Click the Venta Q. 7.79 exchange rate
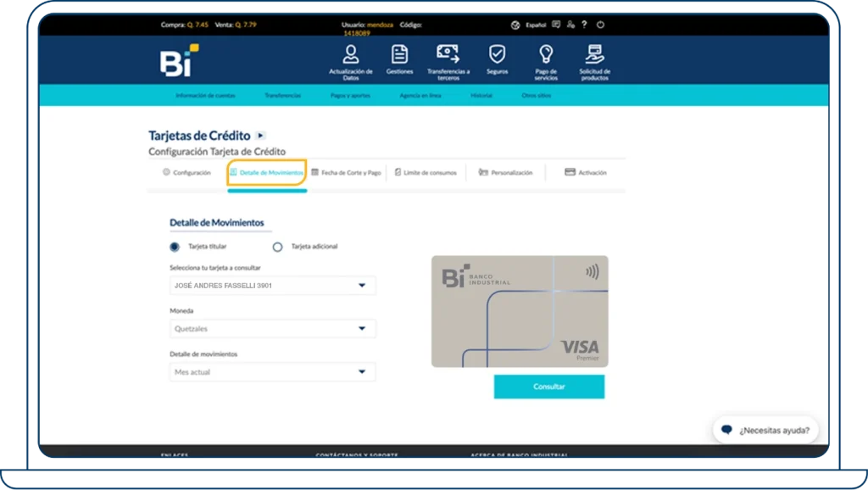This screenshot has height=490, width=868. coord(236,25)
